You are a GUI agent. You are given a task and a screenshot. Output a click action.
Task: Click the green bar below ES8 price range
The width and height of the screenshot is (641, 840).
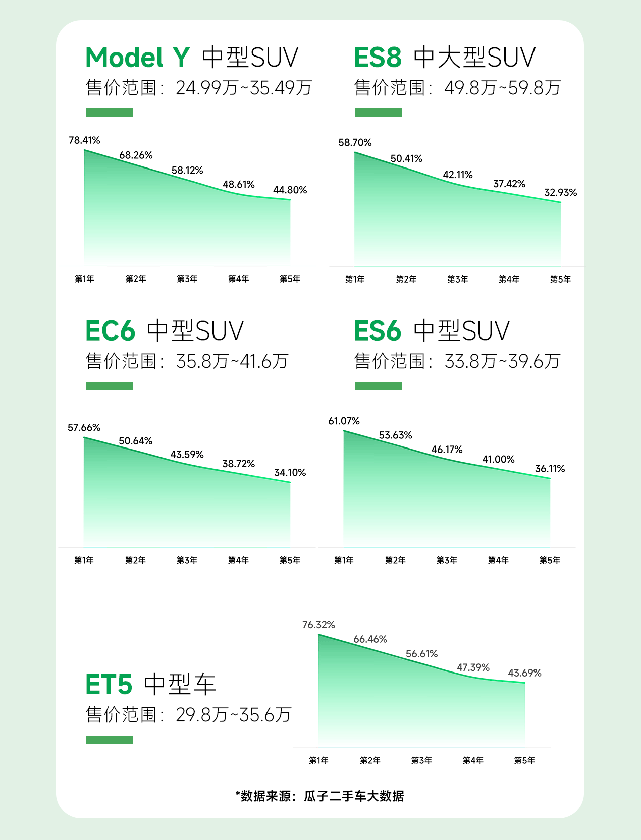coord(378,113)
